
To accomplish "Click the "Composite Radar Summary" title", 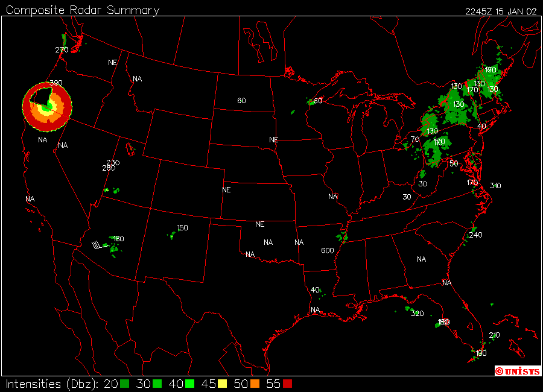I will [83, 10].
